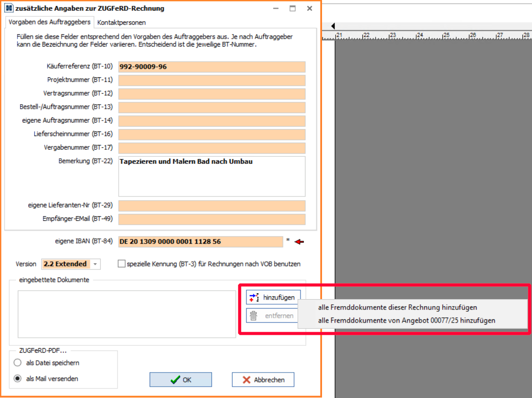
Task: Click the application icon in title bar
Action: click(x=9, y=8)
